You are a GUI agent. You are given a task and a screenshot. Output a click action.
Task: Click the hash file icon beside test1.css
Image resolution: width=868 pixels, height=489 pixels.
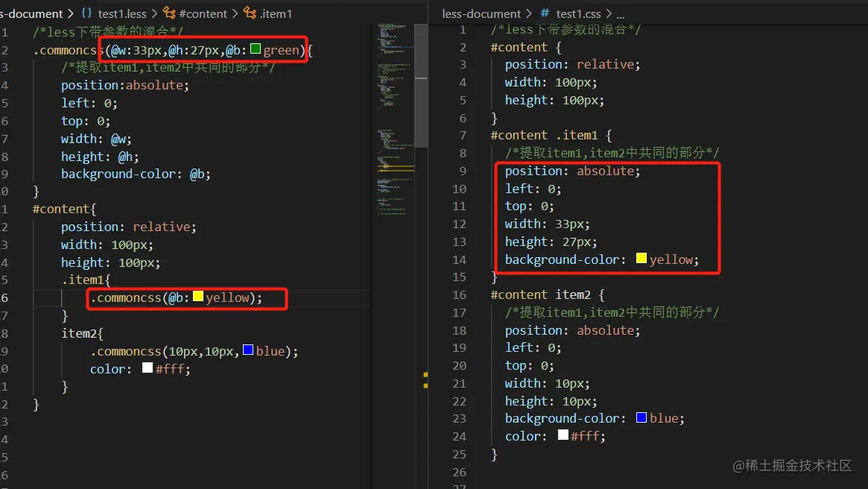[545, 13]
